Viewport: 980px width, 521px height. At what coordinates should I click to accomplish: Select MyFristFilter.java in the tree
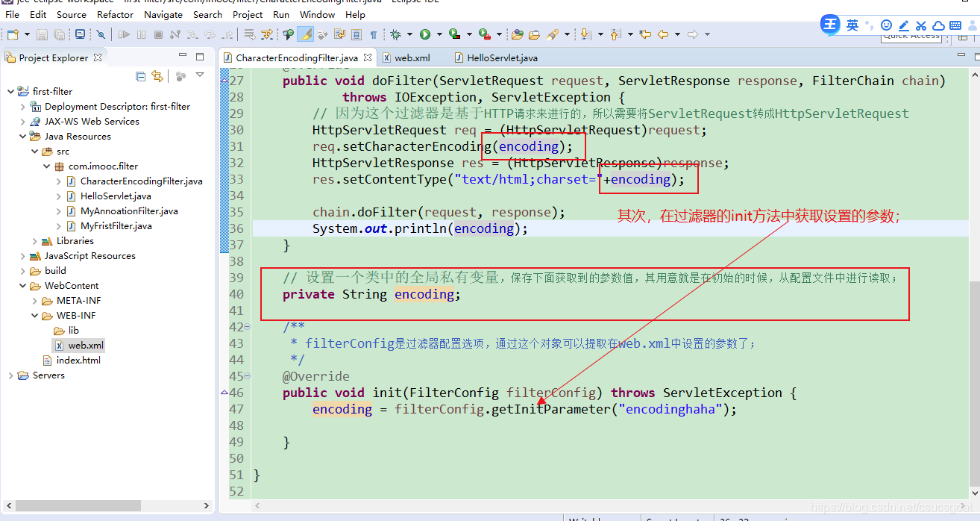(116, 225)
